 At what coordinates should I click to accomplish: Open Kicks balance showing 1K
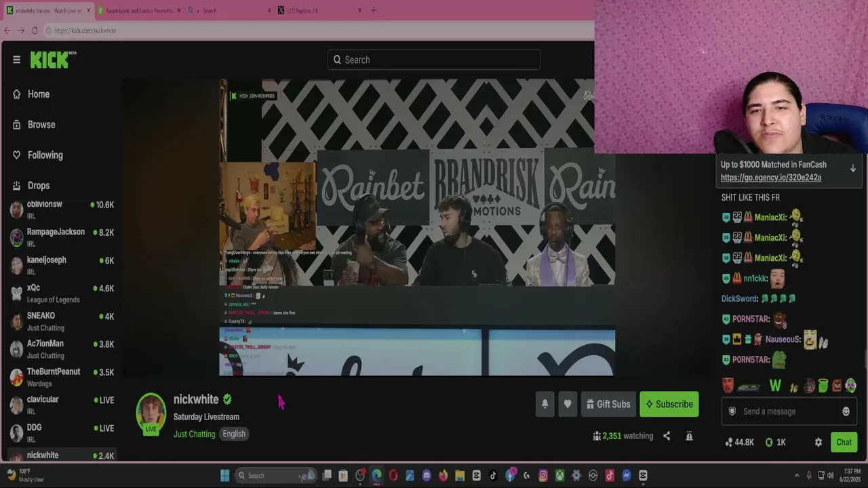coord(775,442)
